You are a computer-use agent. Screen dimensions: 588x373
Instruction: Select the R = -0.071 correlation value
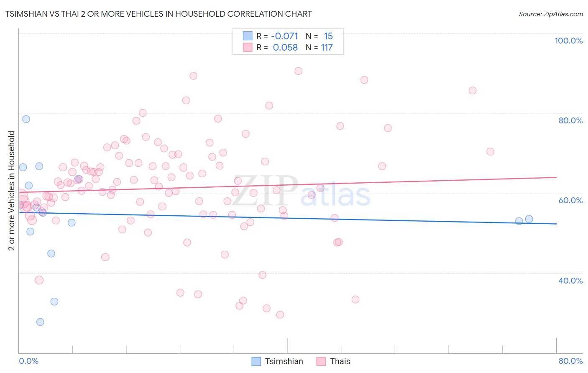tap(277, 36)
